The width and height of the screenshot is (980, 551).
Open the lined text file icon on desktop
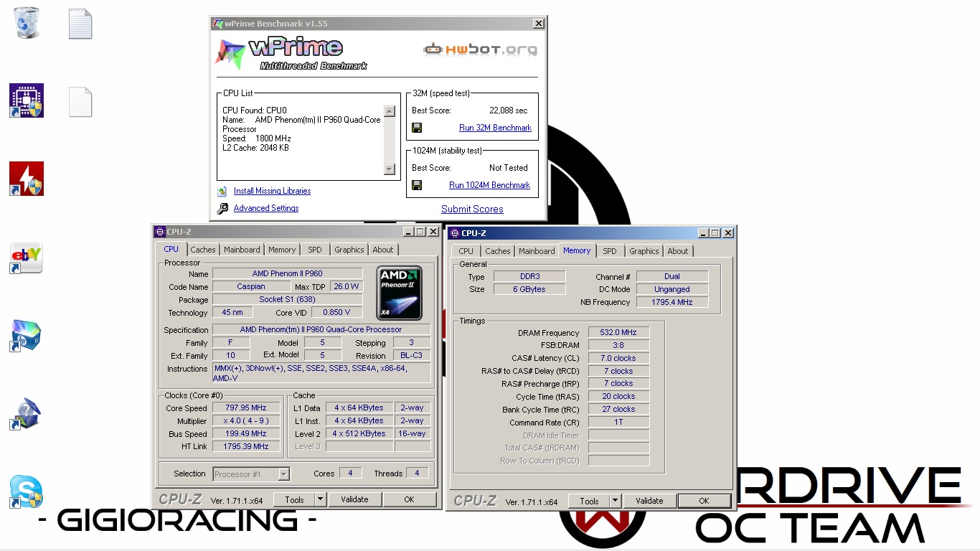click(x=80, y=24)
